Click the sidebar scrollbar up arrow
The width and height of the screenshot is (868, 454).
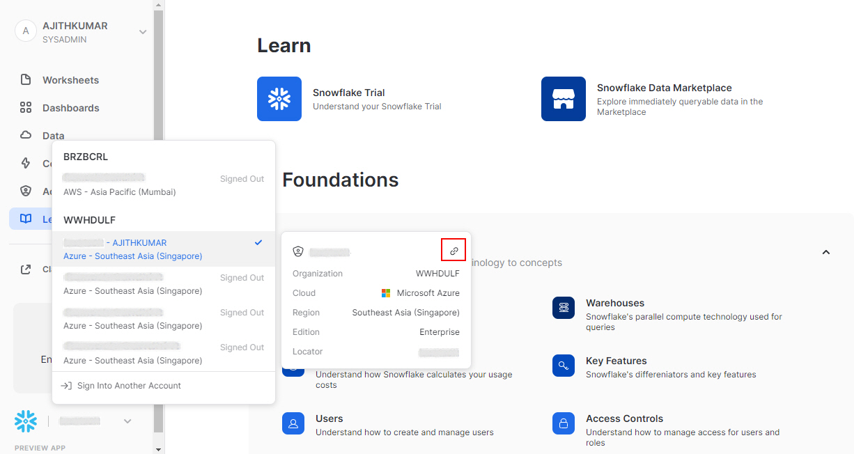(x=158, y=5)
